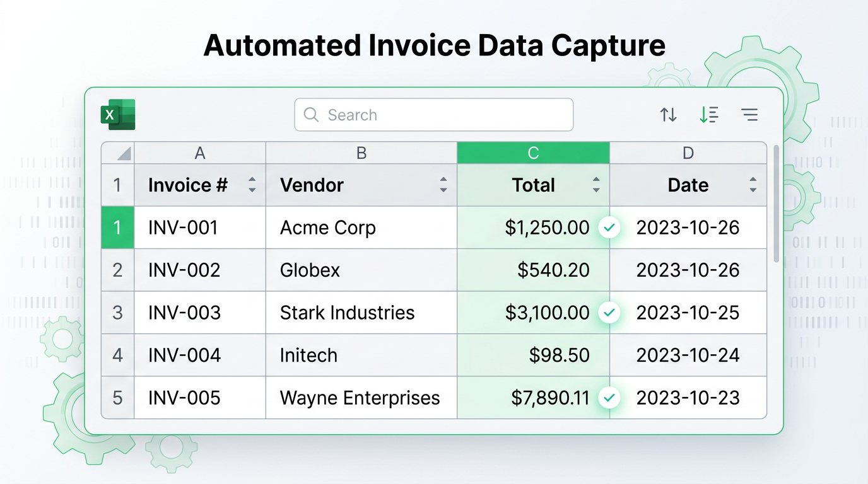Click the INV-003 invoice cell
This screenshot has width=868, height=484.
click(x=184, y=313)
